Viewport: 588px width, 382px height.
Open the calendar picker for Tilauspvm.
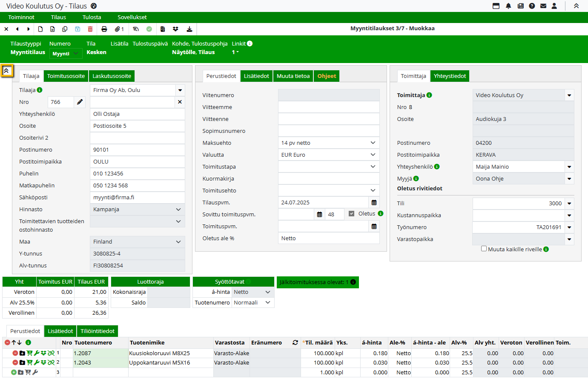(x=374, y=203)
